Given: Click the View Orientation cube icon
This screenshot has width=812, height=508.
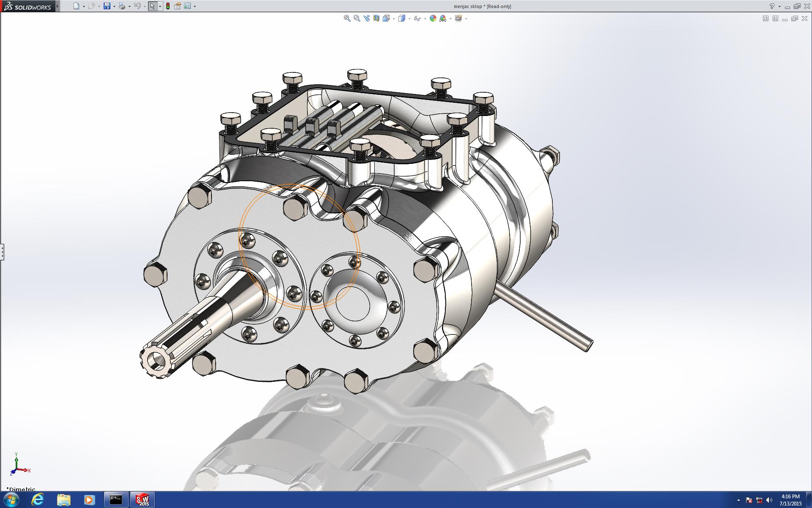Looking at the screenshot, I should pyautogui.click(x=386, y=18).
